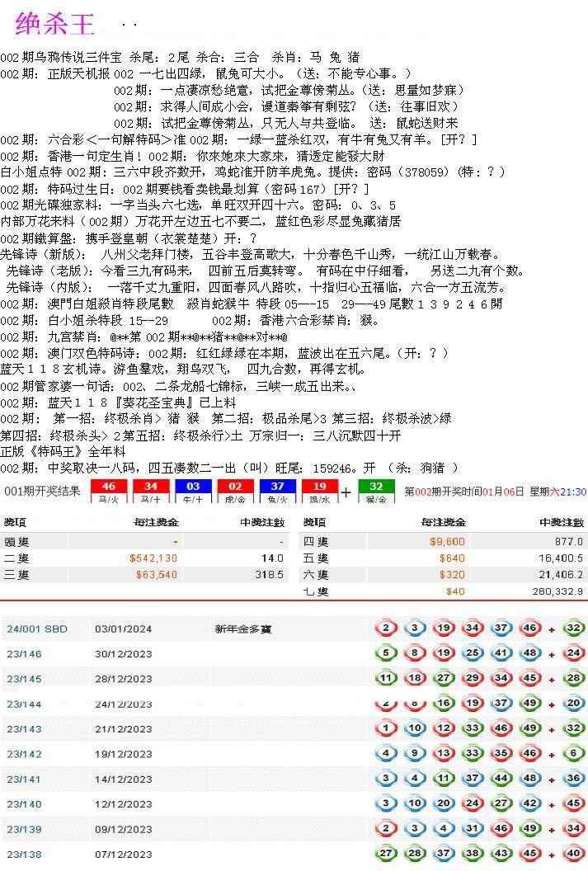Select ball 12 in draw 23/143 row
This screenshot has height=871, width=588.
point(443,728)
